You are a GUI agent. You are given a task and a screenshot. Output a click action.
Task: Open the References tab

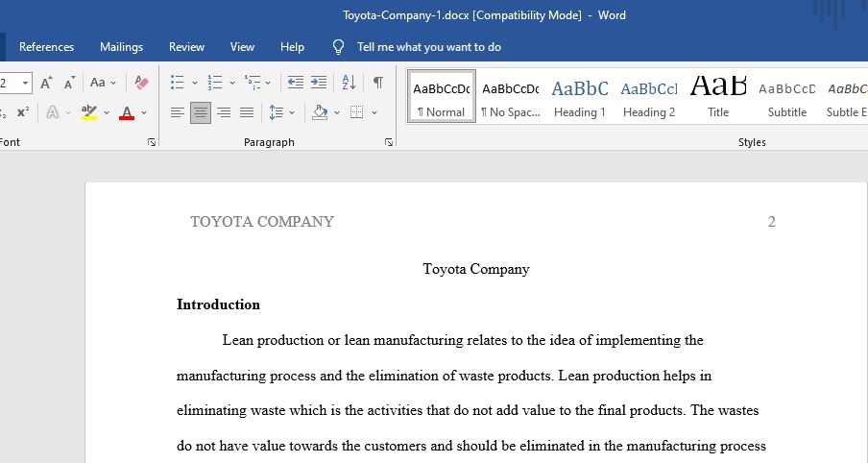click(46, 47)
